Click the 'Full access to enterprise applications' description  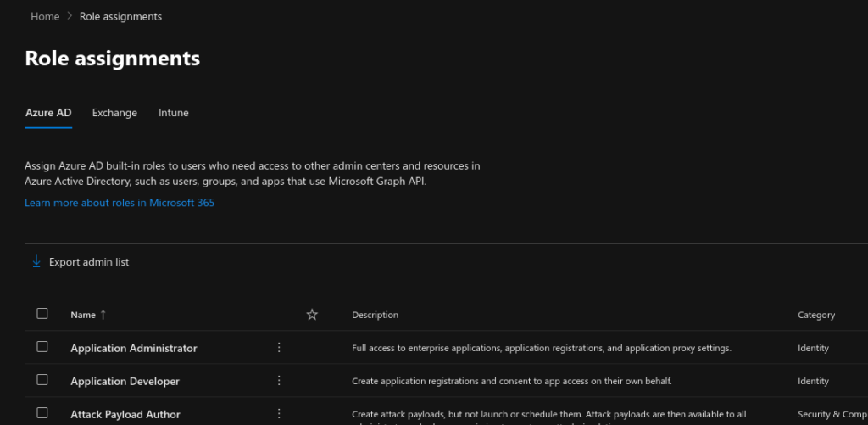point(542,348)
